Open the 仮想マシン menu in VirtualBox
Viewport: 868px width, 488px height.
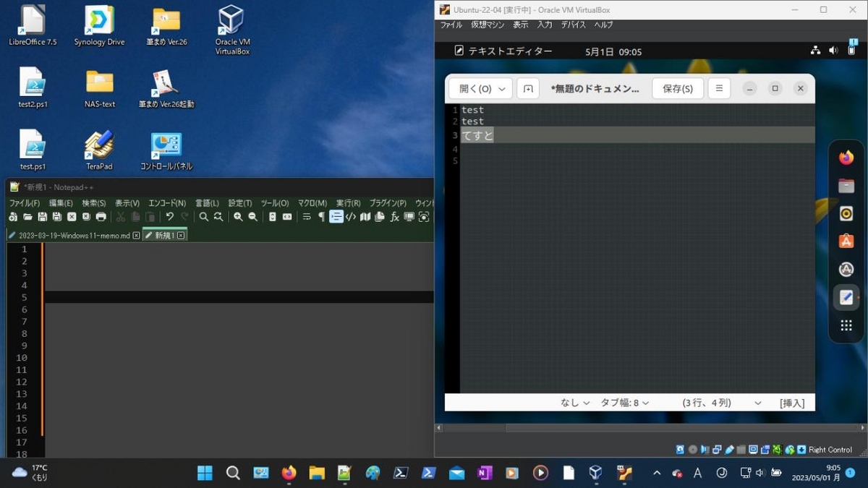(488, 25)
